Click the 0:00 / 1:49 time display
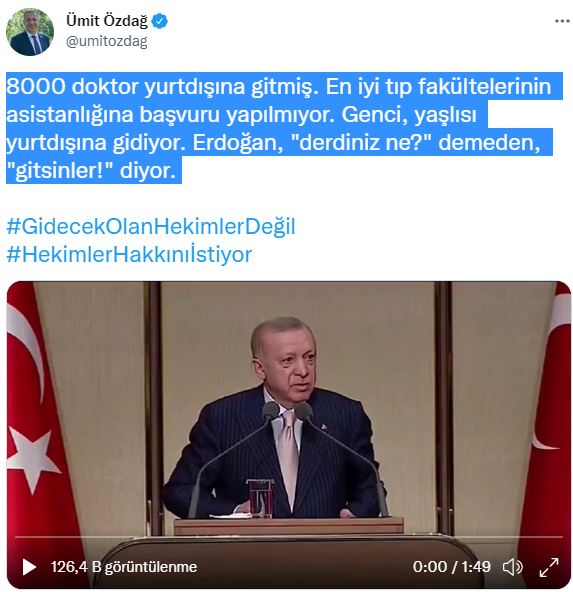The height and width of the screenshot is (592, 573). point(451,567)
